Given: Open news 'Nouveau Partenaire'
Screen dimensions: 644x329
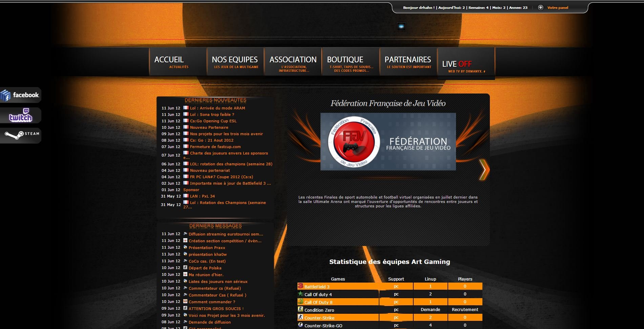Looking at the screenshot, I should (209, 127).
